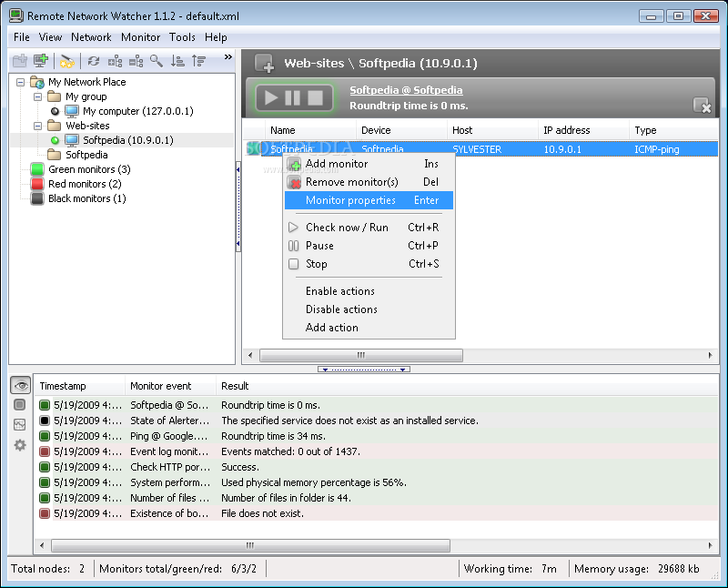The width and height of the screenshot is (728, 588).
Task: Sort monitors by Device column header
Action: [x=401, y=130]
